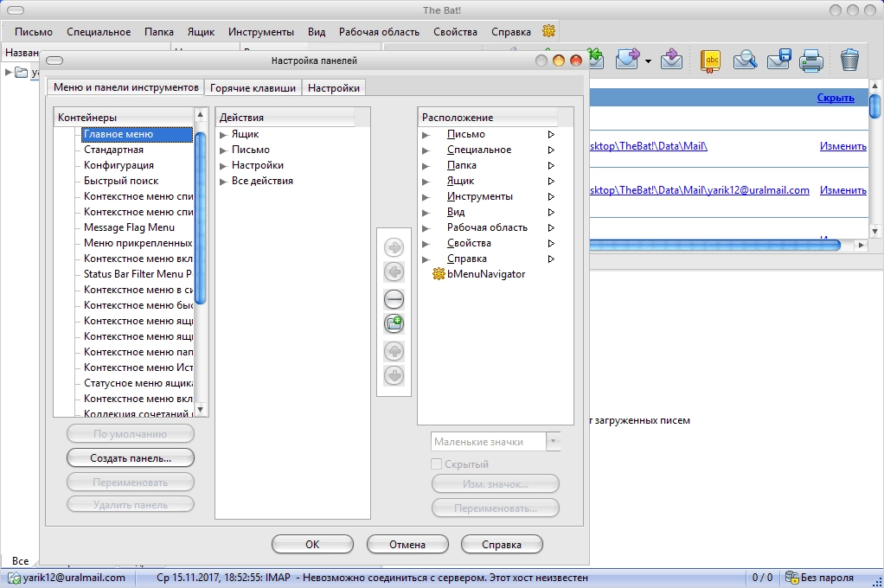Expand 'Ящик' in the Действия list
This screenshot has width=884, height=588.
(223, 135)
